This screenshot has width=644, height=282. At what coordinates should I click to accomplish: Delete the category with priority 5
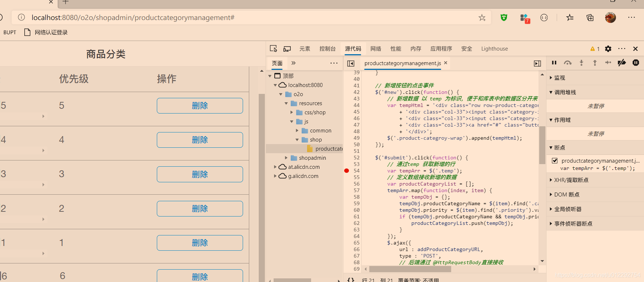(x=200, y=106)
